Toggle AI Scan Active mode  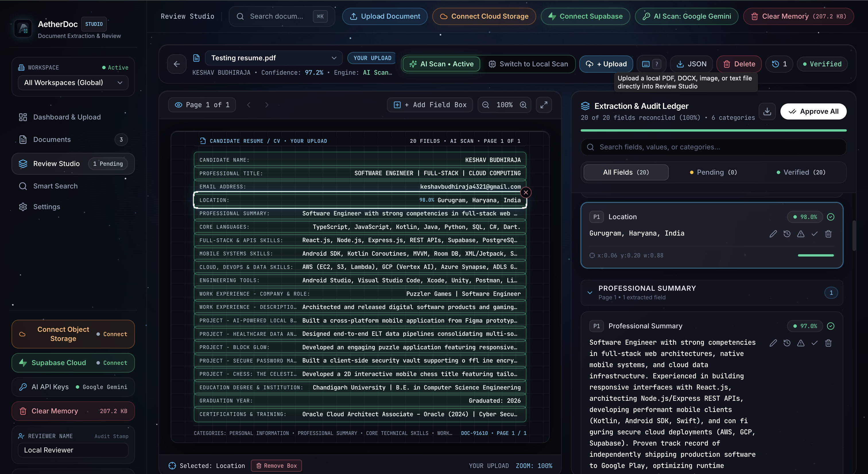[441, 64]
